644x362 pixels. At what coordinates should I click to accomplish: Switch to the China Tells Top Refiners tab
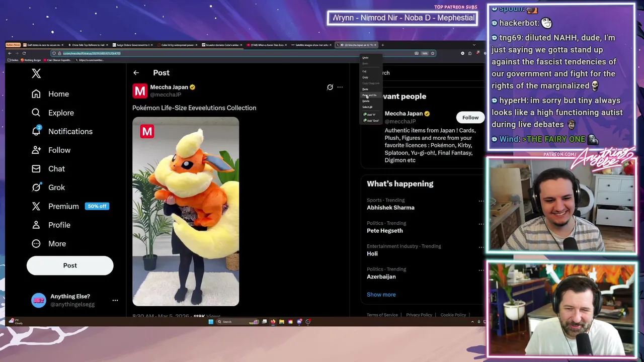[87, 45]
